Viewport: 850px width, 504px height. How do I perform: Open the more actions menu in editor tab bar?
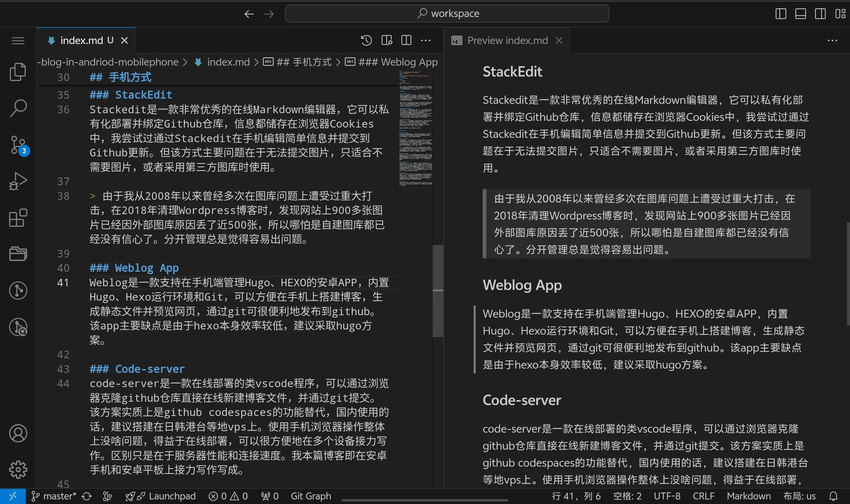pos(427,40)
